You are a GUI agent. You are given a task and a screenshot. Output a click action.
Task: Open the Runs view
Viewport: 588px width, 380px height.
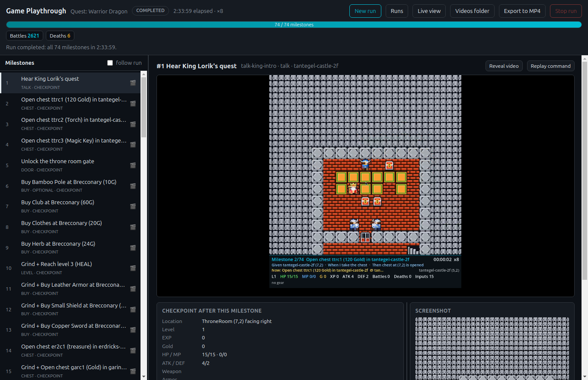[x=397, y=11]
